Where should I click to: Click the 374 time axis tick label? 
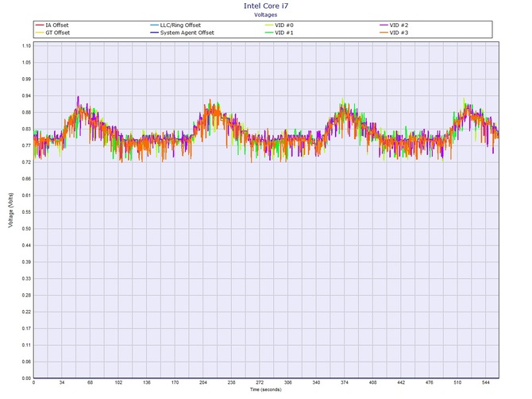point(345,382)
